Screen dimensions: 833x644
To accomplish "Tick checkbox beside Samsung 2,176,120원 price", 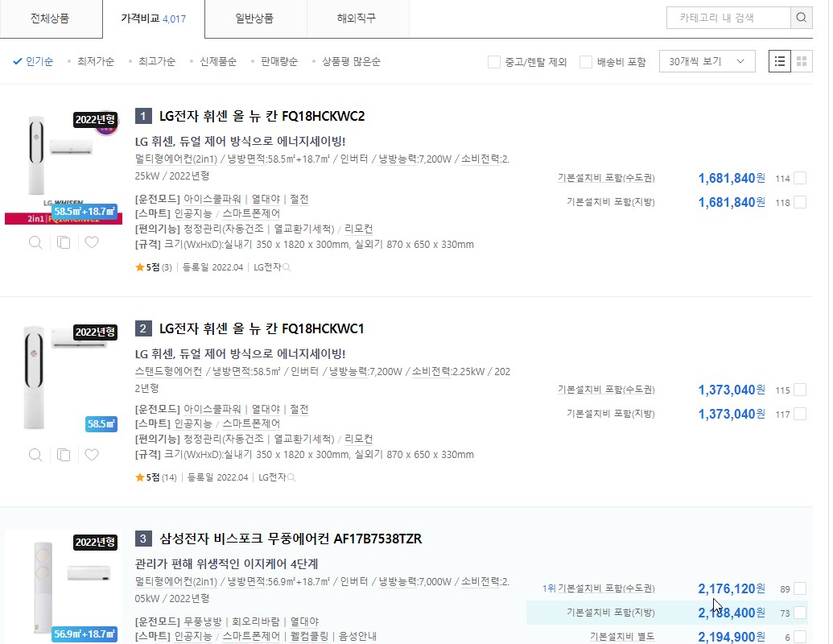I will [x=800, y=588].
